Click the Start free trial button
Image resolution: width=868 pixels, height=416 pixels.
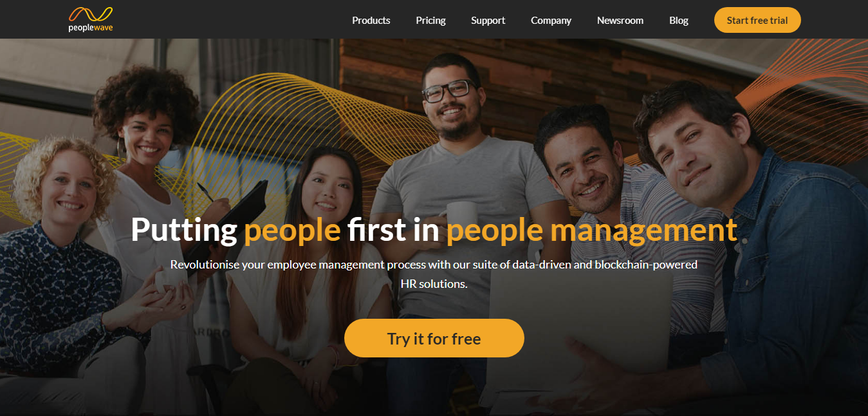tap(757, 20)
